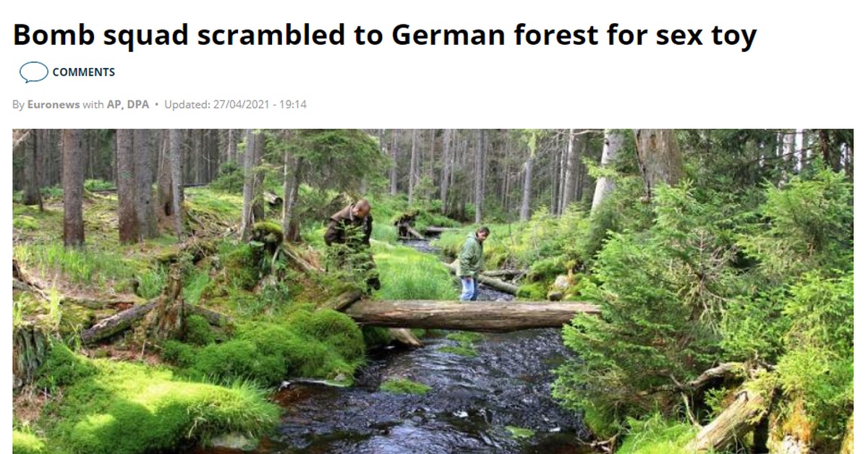Click the article headline about bomb squad

[x=384, y=35]
